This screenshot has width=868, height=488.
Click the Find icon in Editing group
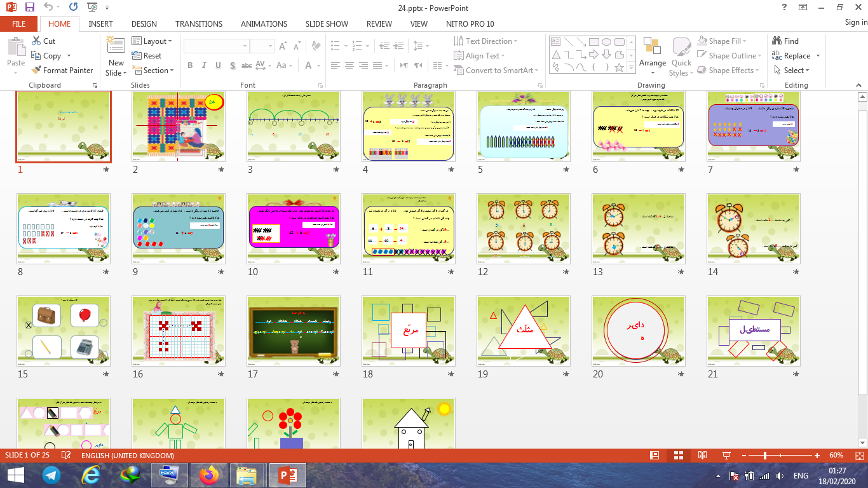tap(777, 41)
